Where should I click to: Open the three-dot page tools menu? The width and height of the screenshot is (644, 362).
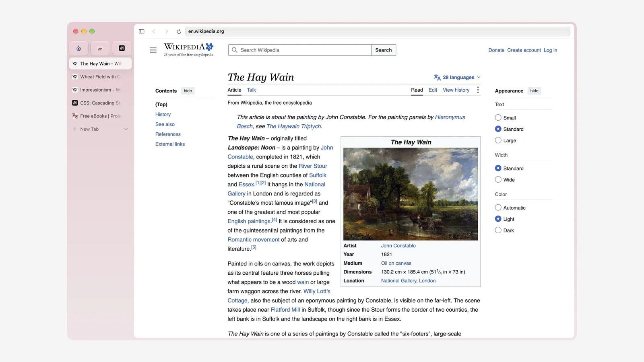[478, 90]
